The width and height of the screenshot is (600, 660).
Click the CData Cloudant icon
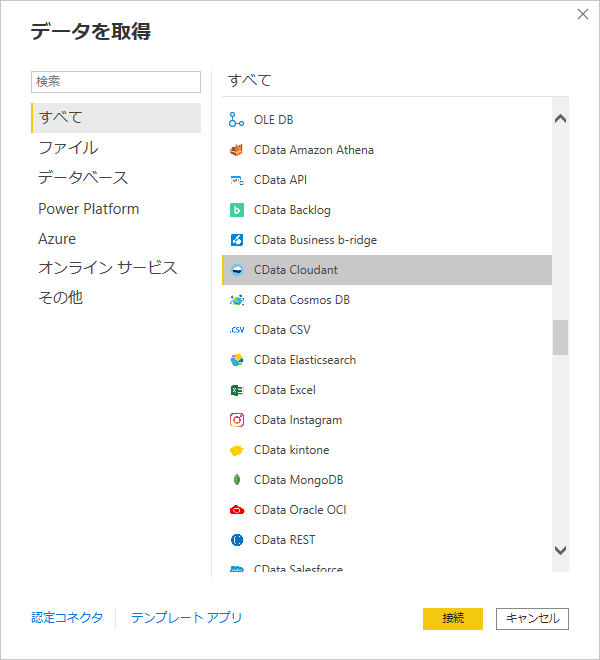click(x=237, y=270)
